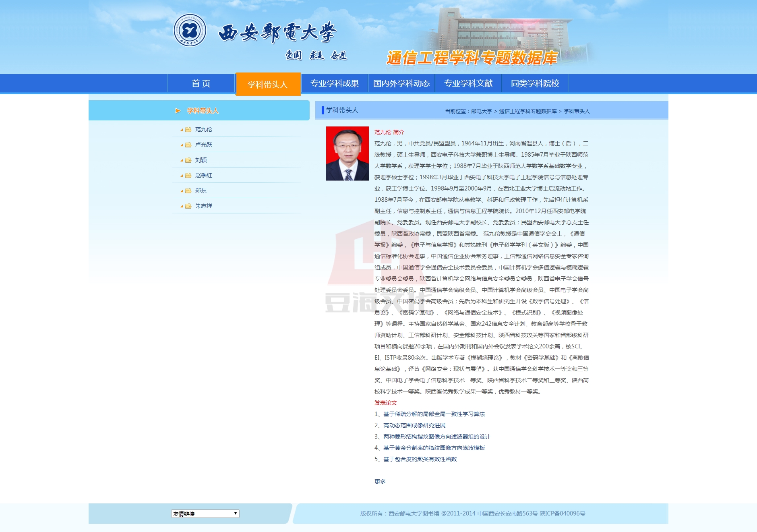Image resolution: width=757 pixels, height=532 pixels.
Task: Open the 专业学科文献 menu item
Action: point(468,83)
